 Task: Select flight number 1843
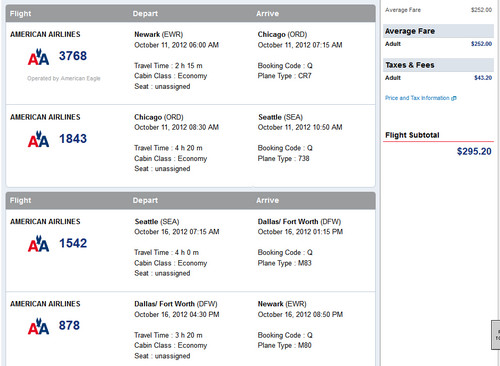[73, 139]
